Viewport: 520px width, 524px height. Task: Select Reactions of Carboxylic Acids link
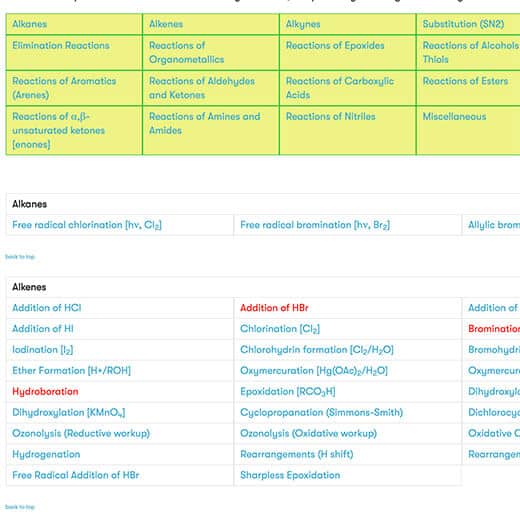coord(340,88)
